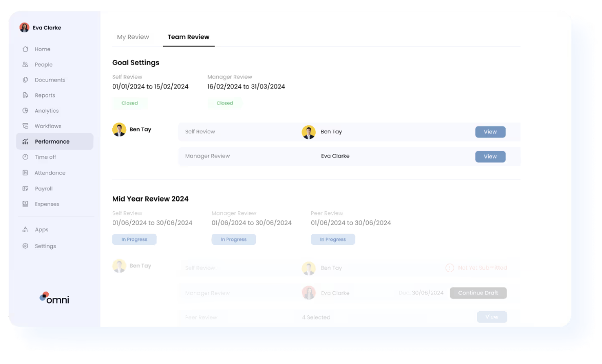Open the Reports sidebar icon
Image resolution: width=602 pixels, height=364 pixels.
click(25, 95)
